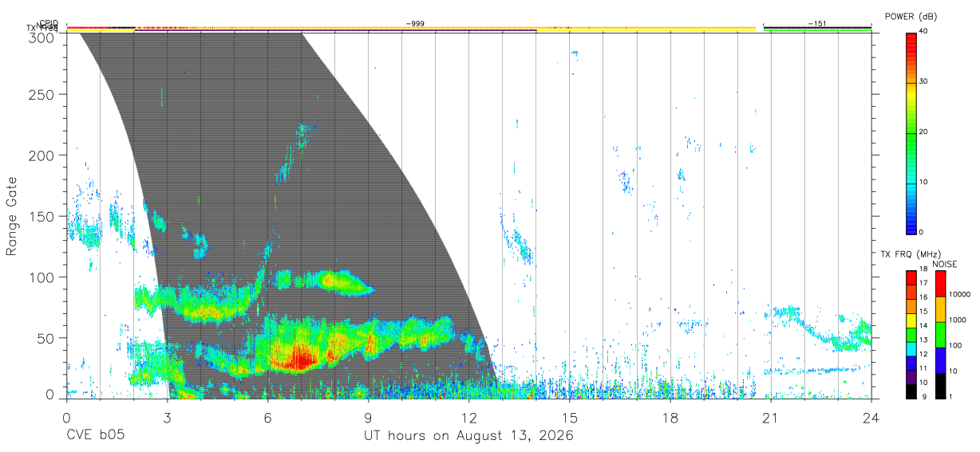This screenshot has width=980, height=452.
Task: Click the Range Gate axis title
Action: (12, 216)
